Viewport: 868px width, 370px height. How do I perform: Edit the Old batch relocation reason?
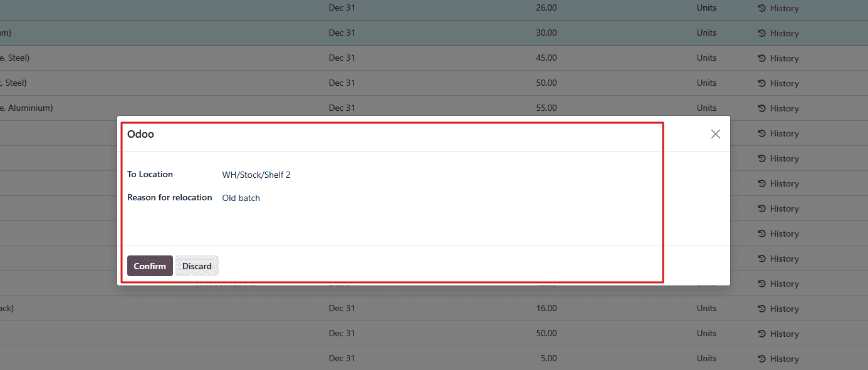241,198
